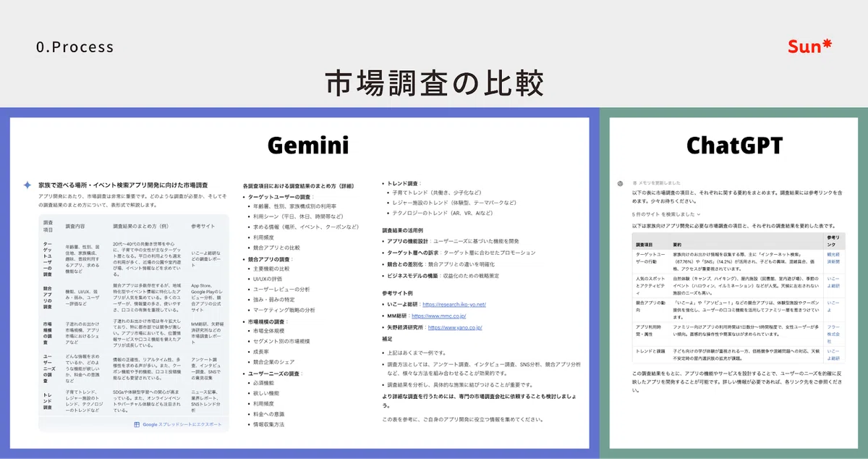The image size is (868, 459).
Task: Click the spreadsheet icon in the Gemini export bar
Action: click(x=137, y=424)
